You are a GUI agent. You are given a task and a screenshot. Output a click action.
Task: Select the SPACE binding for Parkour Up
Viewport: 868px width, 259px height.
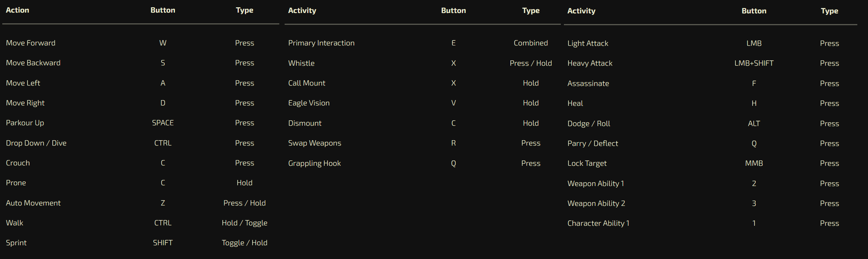[x=163, y=123]
